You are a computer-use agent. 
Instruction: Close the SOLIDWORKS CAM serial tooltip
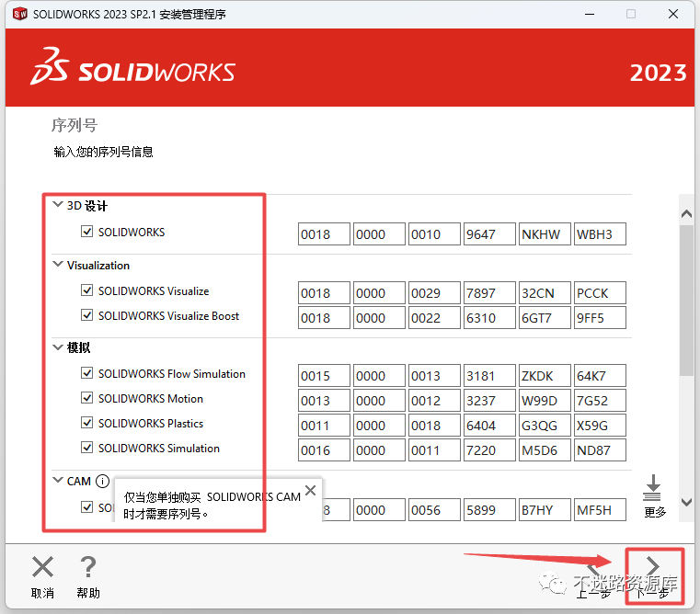[x=310, y=491]
